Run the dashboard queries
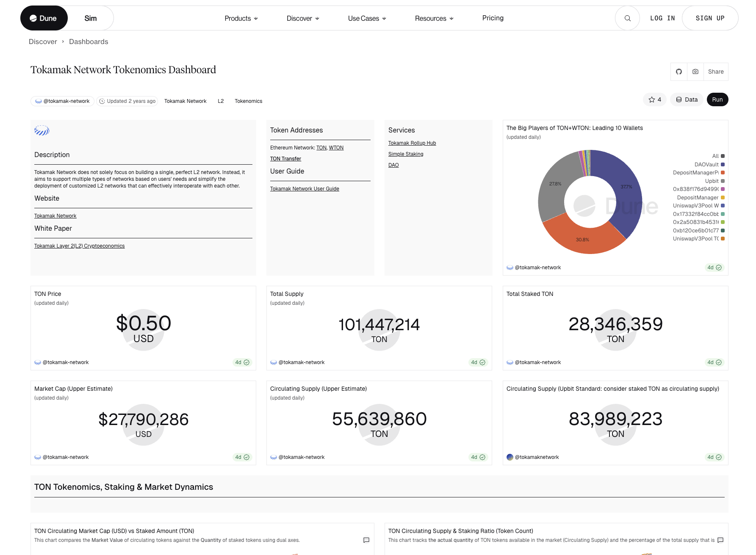 [717, 99]
